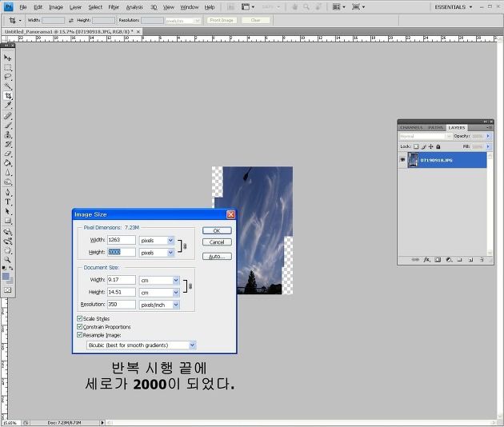Screen dimensions: 504x427
Task: Select the Type tool
Action: [8, 202]
